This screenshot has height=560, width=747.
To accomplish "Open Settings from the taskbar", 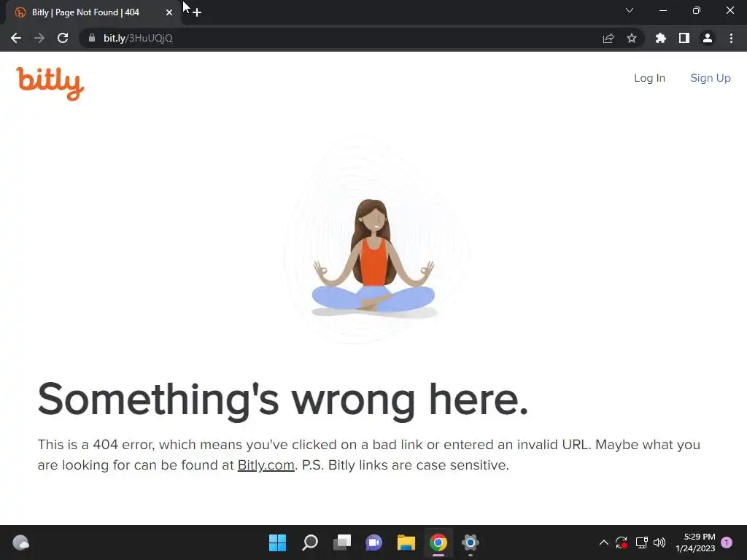I will tap(471, 542).
